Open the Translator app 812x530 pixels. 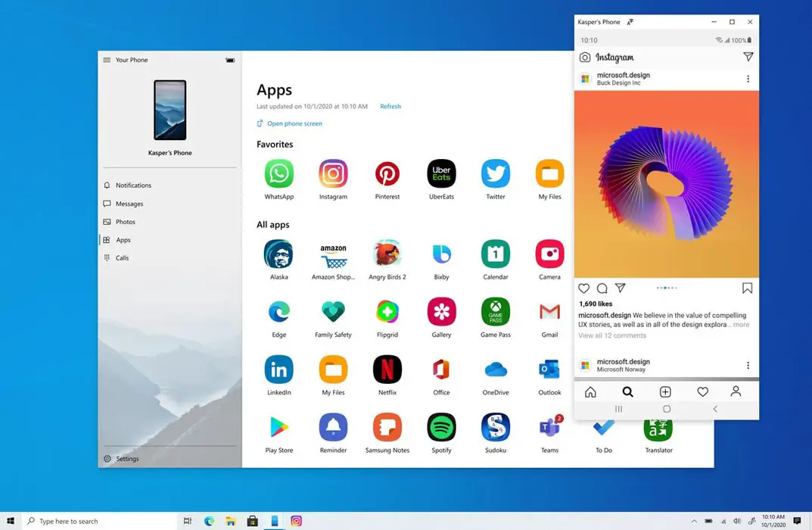coord(658,430)
